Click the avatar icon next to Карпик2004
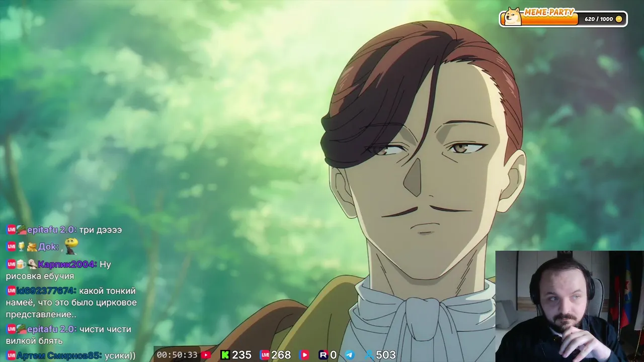Viewport: 644px width, 362px height. [32, 264]
